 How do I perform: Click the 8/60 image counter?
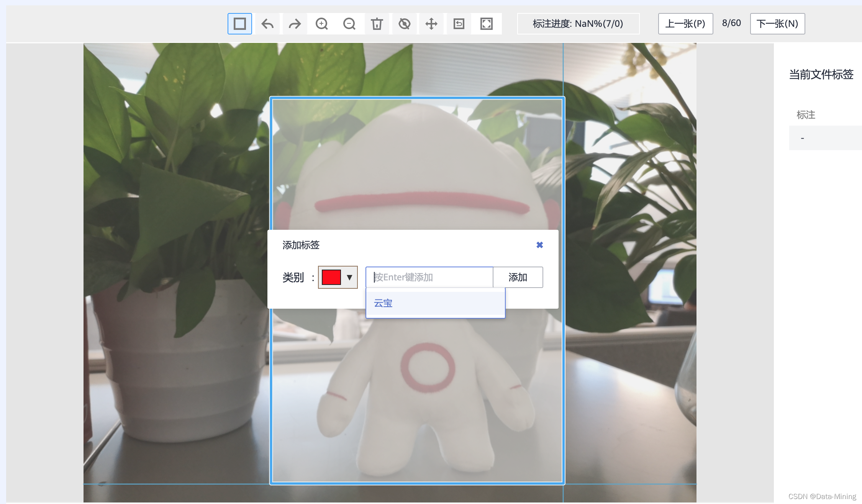pos(731,23)
